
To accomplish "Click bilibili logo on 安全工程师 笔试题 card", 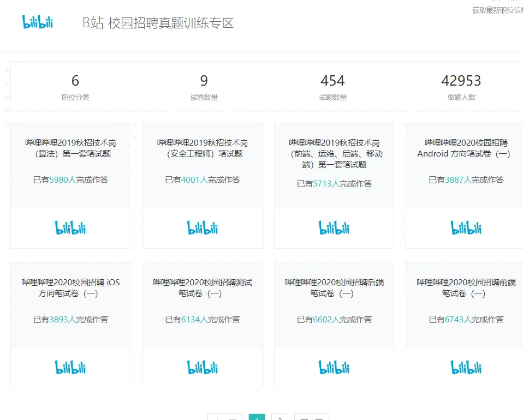I will [x=202, y=228].
